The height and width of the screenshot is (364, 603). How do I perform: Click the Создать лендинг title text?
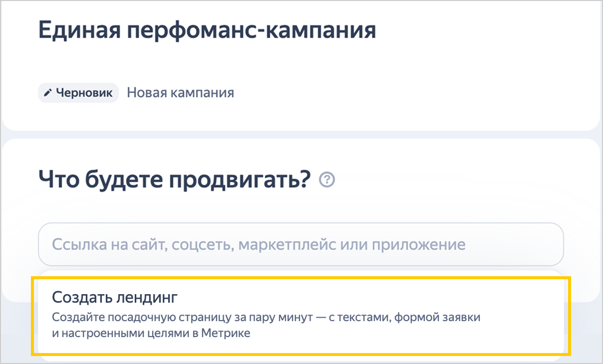pyautogui.click(x=115, y=298)
